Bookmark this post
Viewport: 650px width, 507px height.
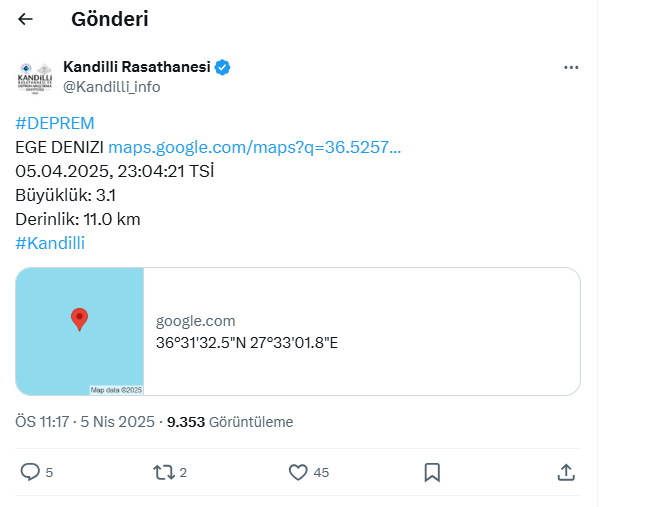pyautogui.click(x=432, y=473)
